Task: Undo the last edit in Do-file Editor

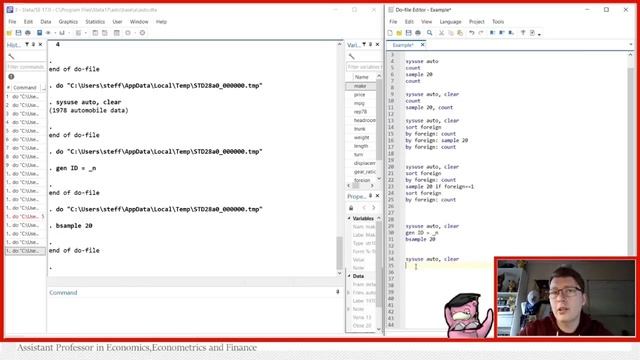Action: 472,33
